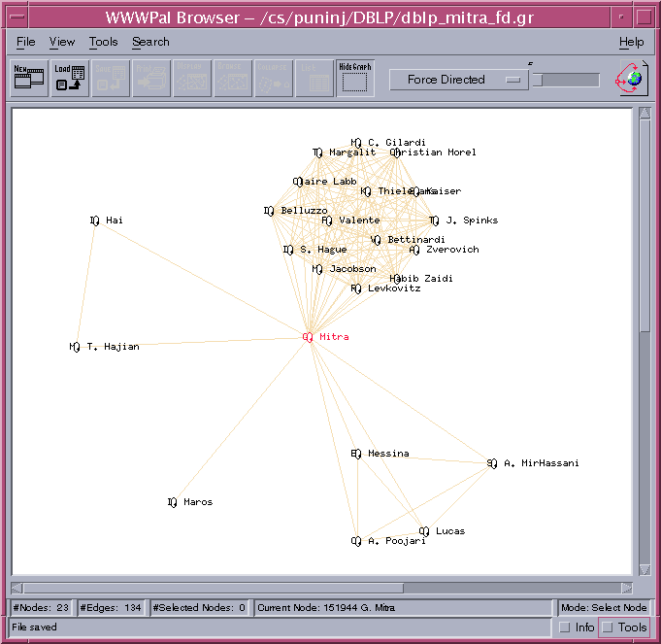
Task: Click the grayed Collapse toolbar icon
Action: [x=274, y=79]
